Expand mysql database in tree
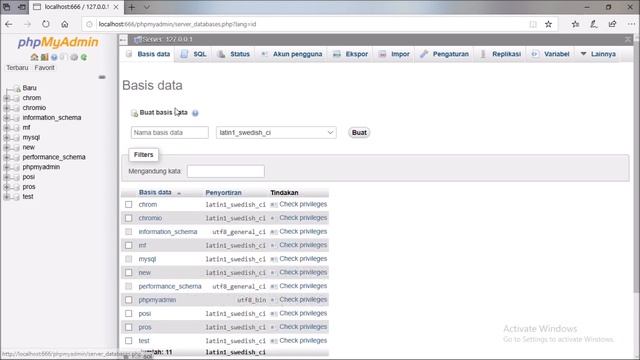The image size is (640, 360). pyautogui.click(x=6, y=138)
